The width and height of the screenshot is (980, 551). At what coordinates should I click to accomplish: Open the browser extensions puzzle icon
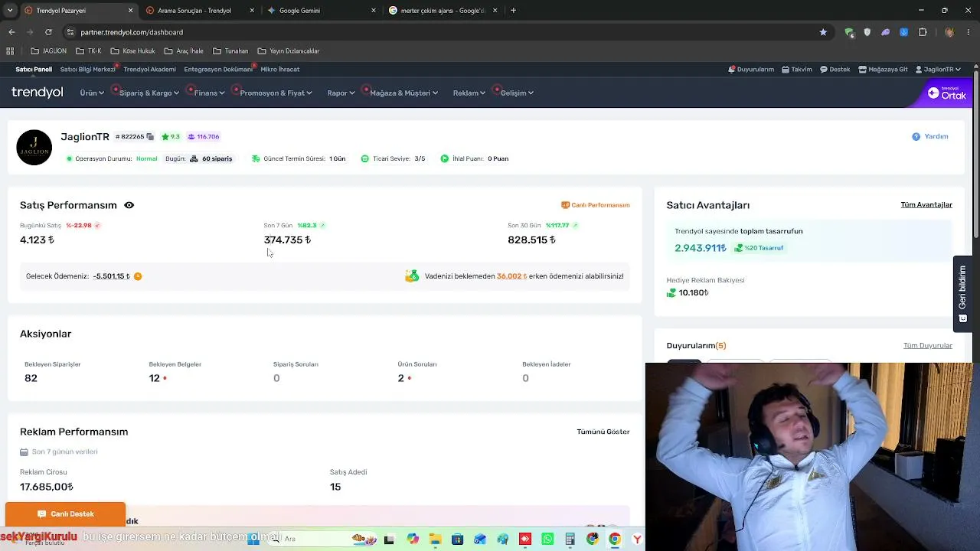pyautogui.click(x=923, y=32)
